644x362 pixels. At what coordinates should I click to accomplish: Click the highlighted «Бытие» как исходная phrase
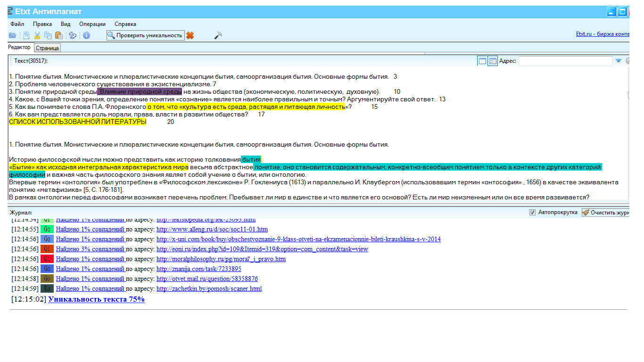[x=99, y=167]
